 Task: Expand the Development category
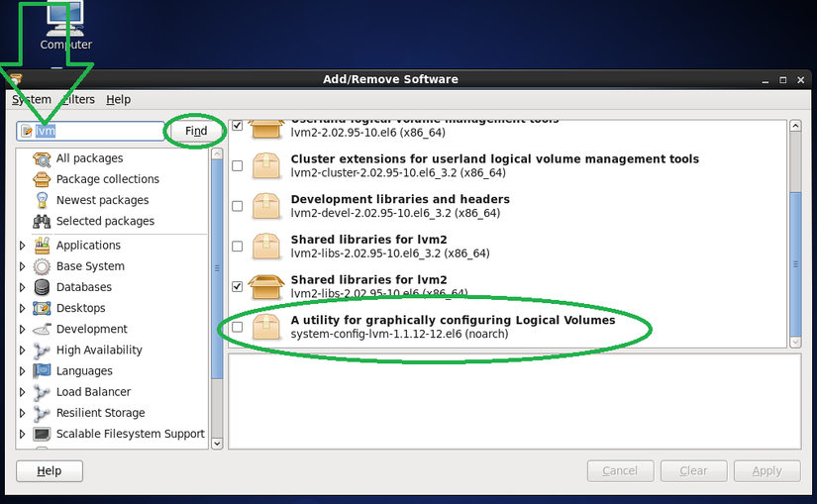[23, 329]
